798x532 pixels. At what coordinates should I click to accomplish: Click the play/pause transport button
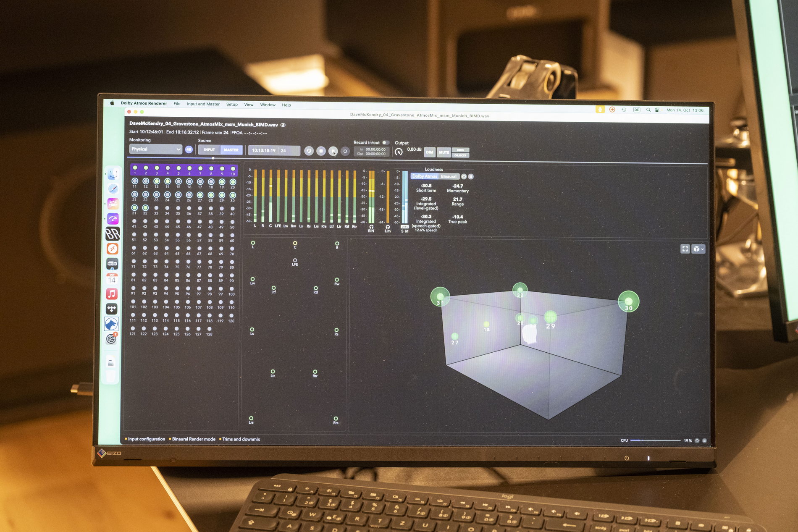click(x=333, y=151)
